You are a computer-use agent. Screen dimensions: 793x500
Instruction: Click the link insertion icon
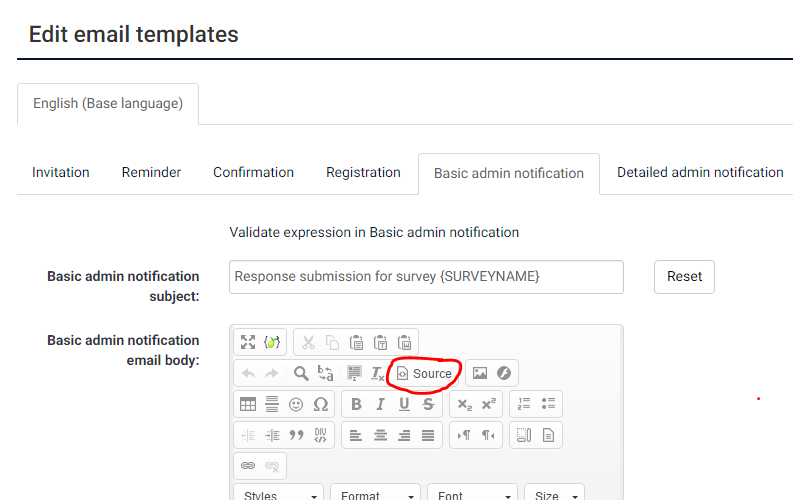coord(248,466)
